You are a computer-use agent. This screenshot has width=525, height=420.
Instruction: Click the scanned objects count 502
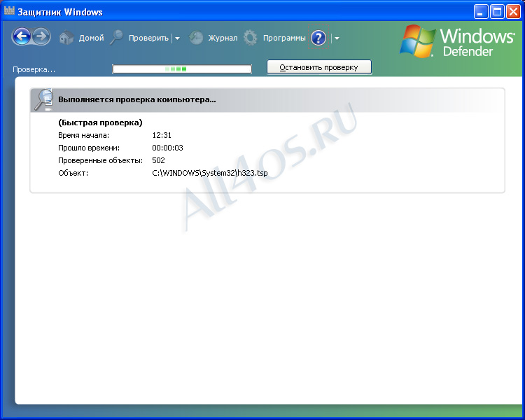pyautogui.click(x=158, y=160)
